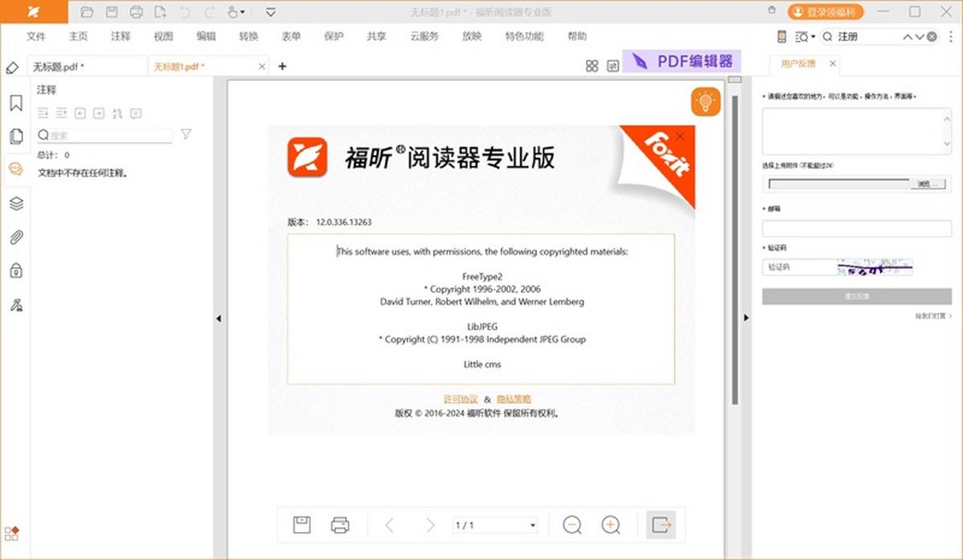
Task: Open the 主页 ribbon tab
Action: point(78,37)
